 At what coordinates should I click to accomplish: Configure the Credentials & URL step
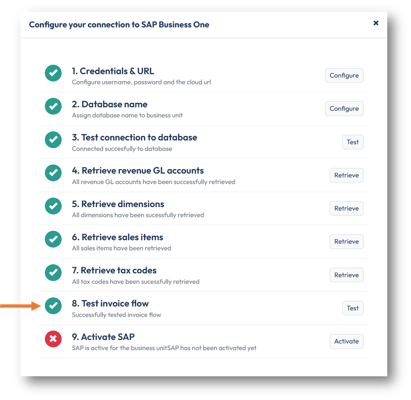coord(344,75)
